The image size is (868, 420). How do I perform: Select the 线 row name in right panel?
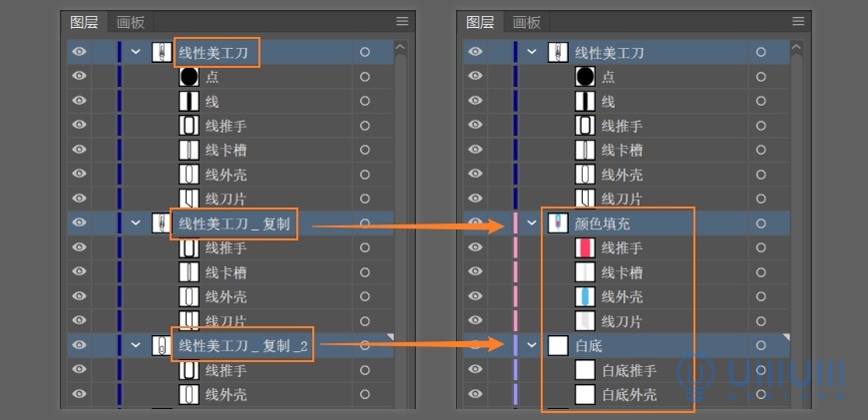609,102
